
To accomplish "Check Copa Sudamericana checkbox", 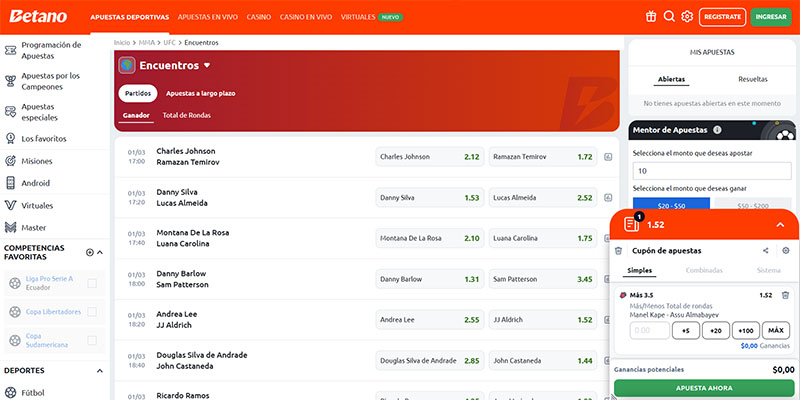I will [92, 340].
